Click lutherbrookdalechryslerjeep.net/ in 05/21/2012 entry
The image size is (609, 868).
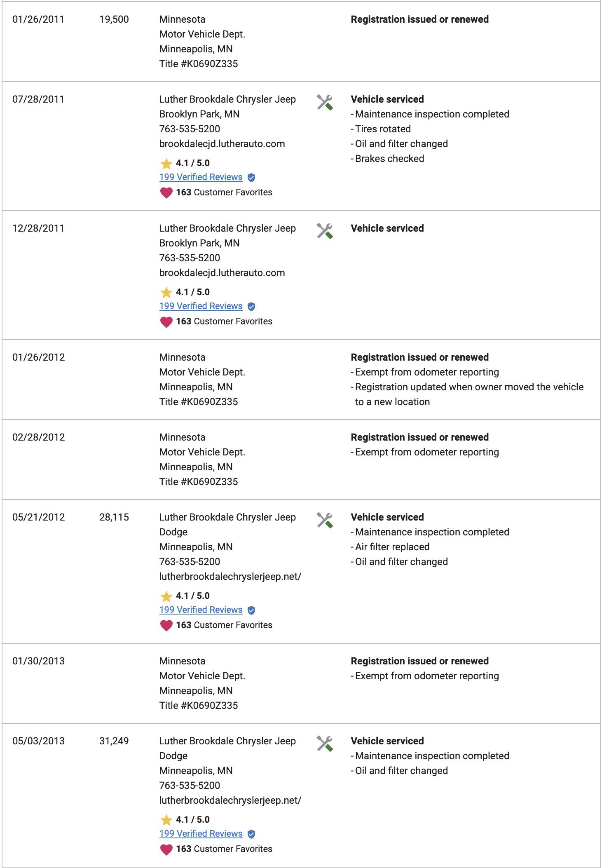pyautogui.click(x=230, y=577)
